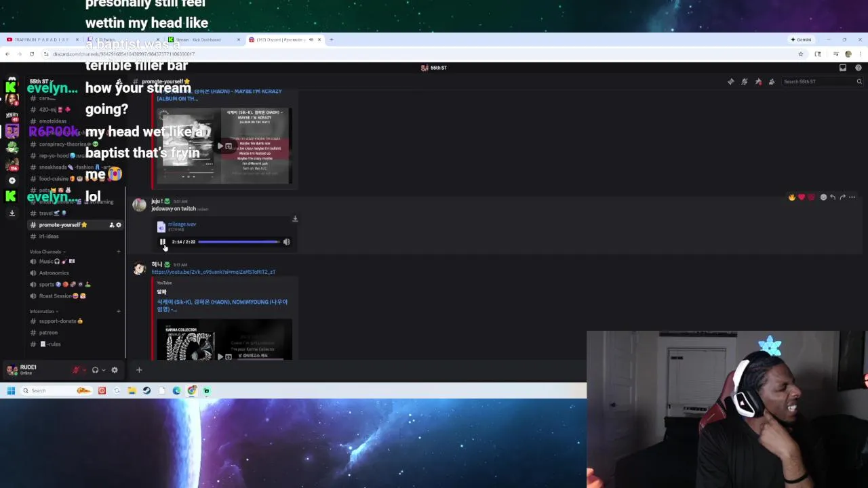This screenshot has height=488, width=868.
Task: Bookmark this page with star icon
Action: 801,54
